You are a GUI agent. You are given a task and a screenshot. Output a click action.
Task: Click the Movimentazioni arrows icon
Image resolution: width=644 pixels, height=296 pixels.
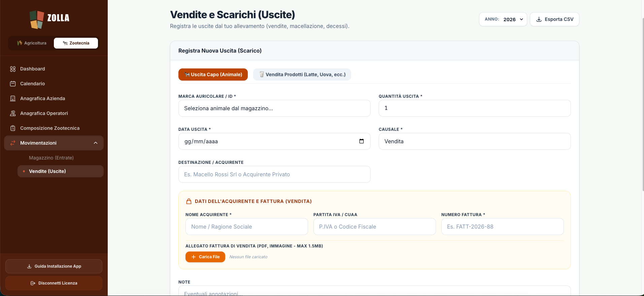[x=13, y=143]
